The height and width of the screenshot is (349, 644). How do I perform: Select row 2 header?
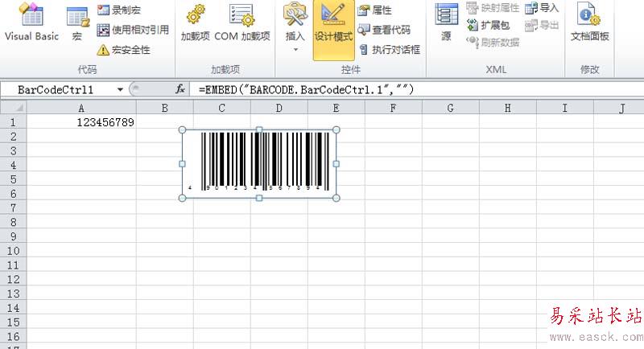[13, 136]
